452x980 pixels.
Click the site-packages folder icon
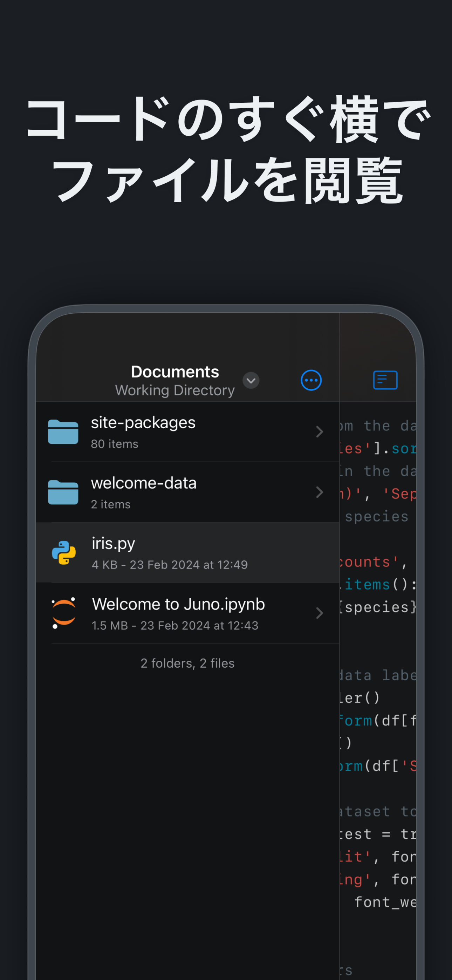(63, 432)
